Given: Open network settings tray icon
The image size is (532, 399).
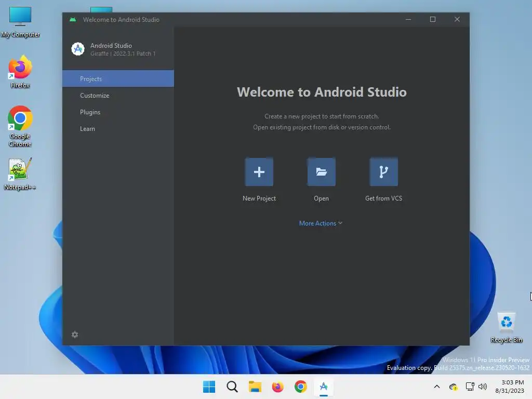Looking at the screenshot, I should click(470, 387).
